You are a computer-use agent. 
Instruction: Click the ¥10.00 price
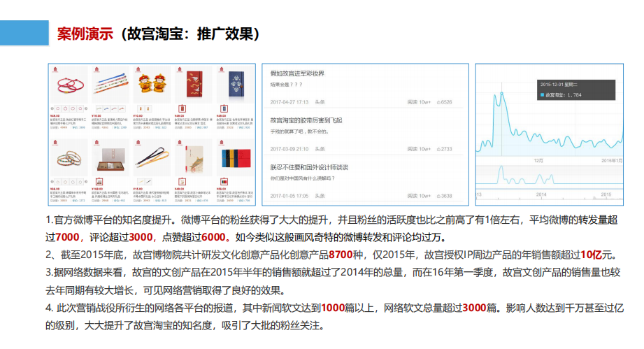pos(138,116)
